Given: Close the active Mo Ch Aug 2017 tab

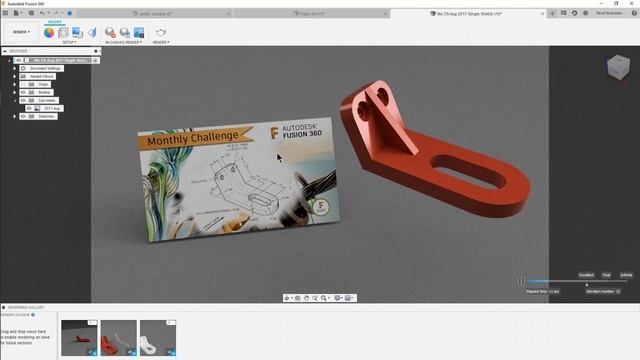Looking at the screenshot, I should [542, 13].
